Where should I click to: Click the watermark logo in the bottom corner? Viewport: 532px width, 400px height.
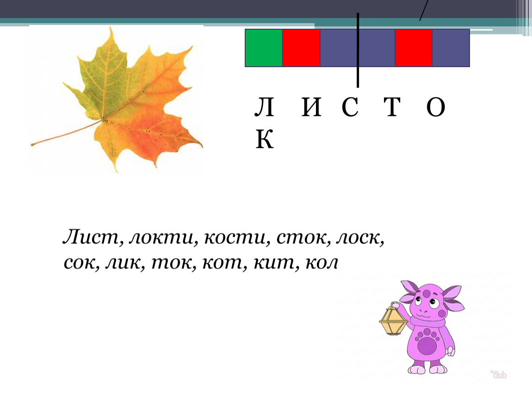point(500,375)
